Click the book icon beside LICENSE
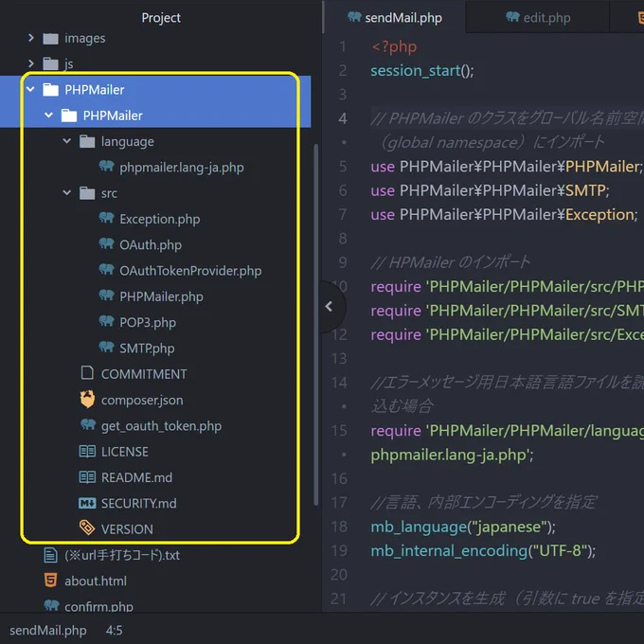The height and width of the screenshot is (644, 644). pyautogui.click(x=87, y=452)
